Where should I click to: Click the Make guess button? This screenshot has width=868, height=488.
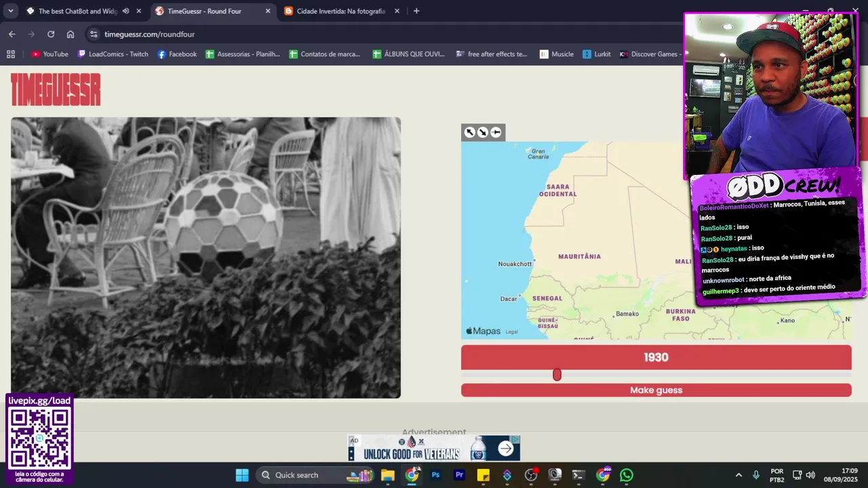point(656,390)
